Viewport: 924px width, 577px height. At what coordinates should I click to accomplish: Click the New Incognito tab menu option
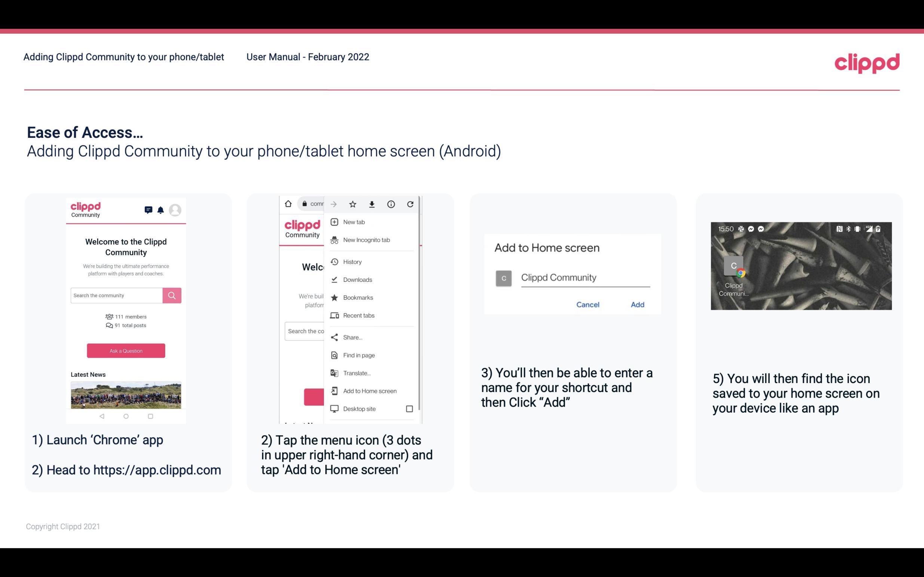[366, 240]
